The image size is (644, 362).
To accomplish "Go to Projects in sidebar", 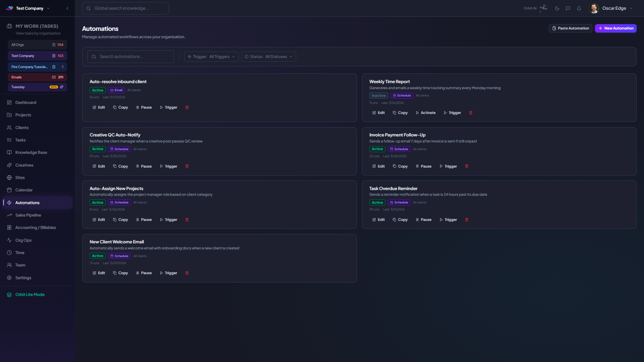I will [37, 115].
